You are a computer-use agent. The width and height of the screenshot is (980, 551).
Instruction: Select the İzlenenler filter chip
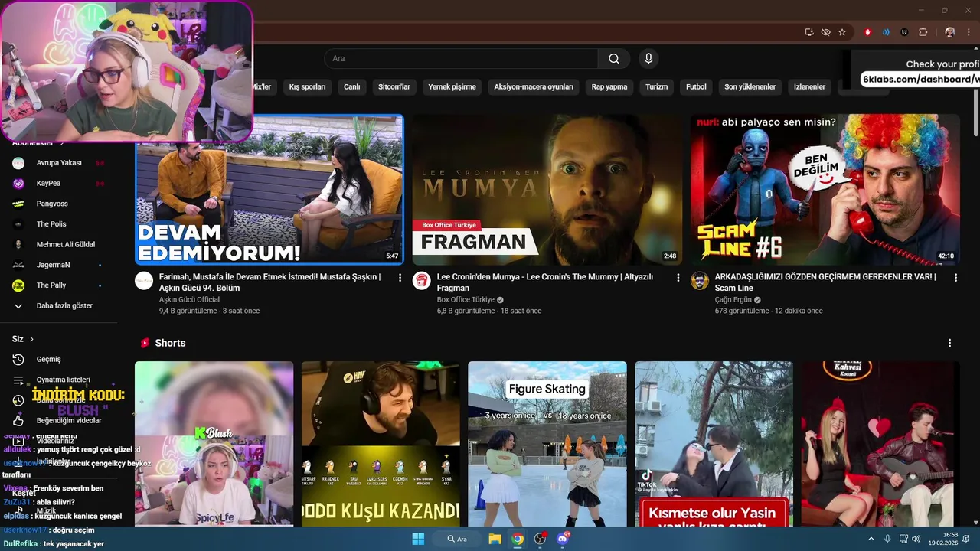point(809,87)
